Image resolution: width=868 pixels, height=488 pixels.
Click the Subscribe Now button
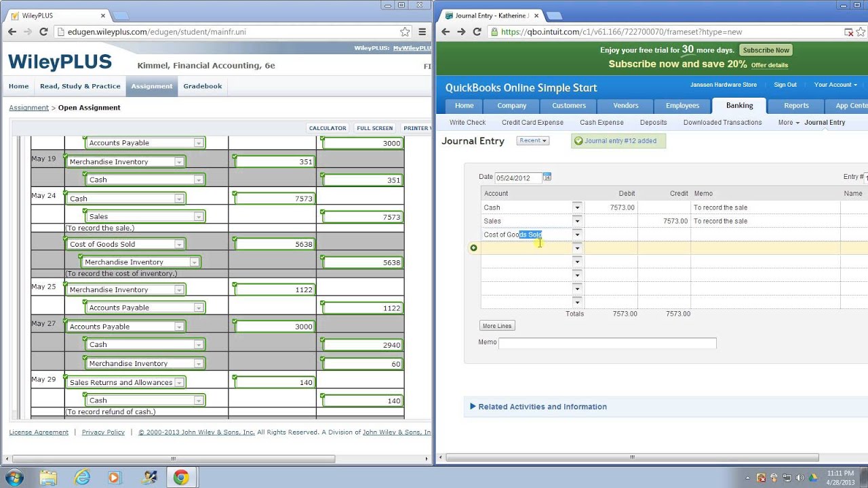coord(766,50)
